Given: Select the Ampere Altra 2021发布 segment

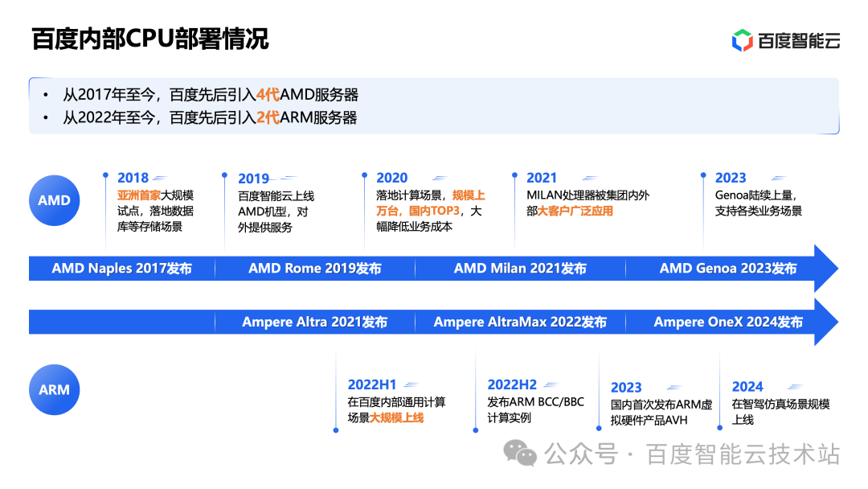Looking at the screenshot, I should (x=315, y=322).
